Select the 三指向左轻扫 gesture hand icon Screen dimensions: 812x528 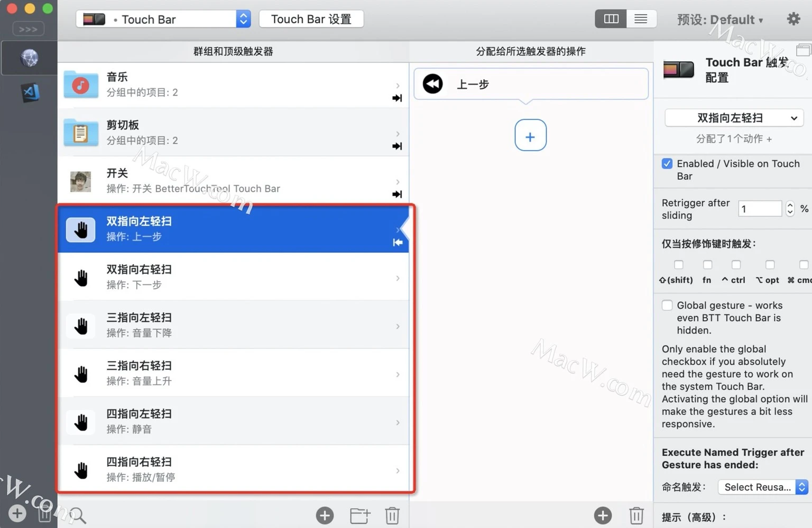click(81, 326)
